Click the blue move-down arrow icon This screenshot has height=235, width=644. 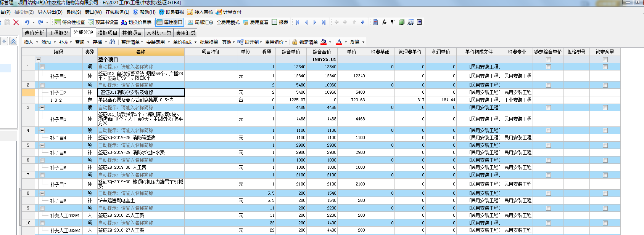pos(363,22)
